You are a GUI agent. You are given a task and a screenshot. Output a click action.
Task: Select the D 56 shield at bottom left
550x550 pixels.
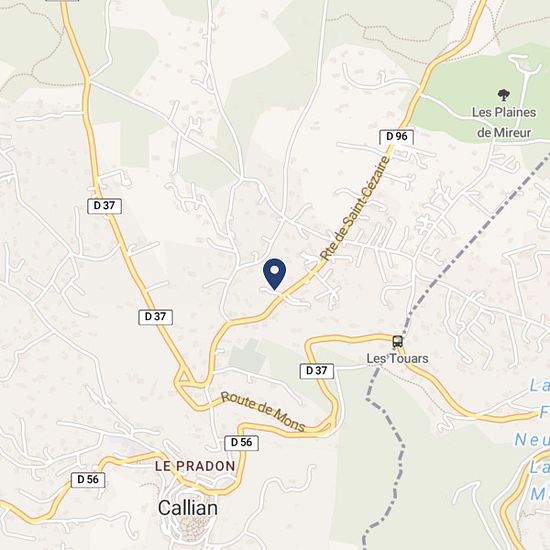tap(88, 480)
